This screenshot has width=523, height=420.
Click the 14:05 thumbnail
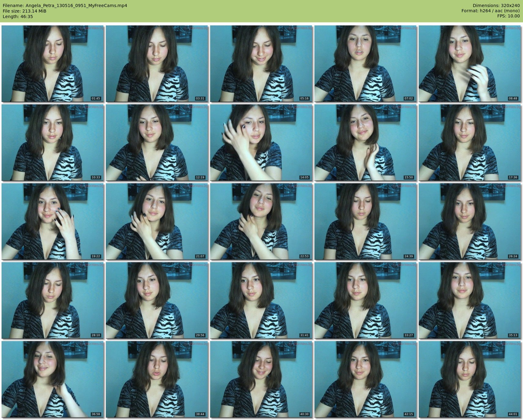(x=261, y=143)
